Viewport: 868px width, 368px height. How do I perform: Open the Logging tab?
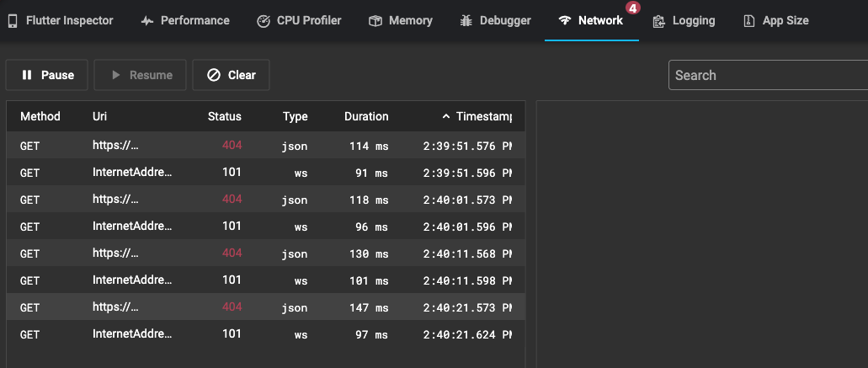(684, 20)
